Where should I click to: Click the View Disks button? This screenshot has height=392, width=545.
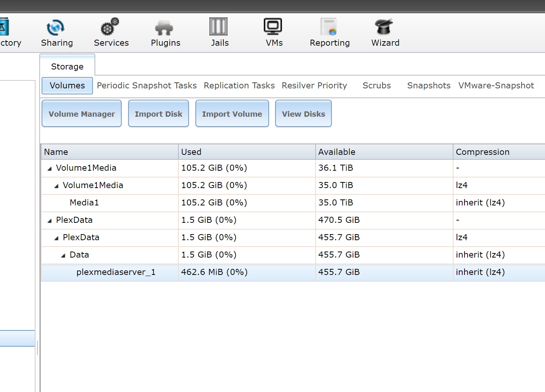tap(303, 114)
